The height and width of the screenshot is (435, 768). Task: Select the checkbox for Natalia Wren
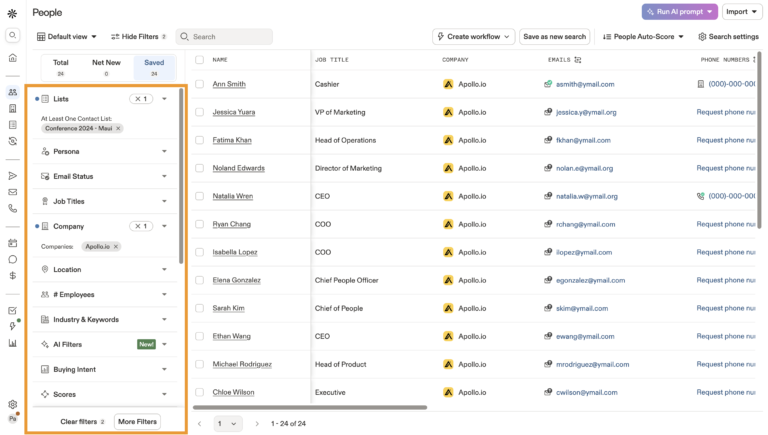click(199, 196)
